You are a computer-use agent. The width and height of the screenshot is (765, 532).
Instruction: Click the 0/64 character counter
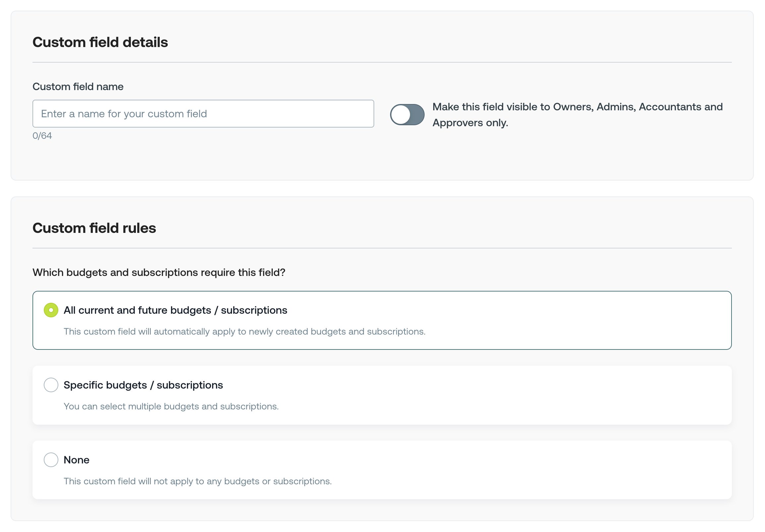point(42,135)
